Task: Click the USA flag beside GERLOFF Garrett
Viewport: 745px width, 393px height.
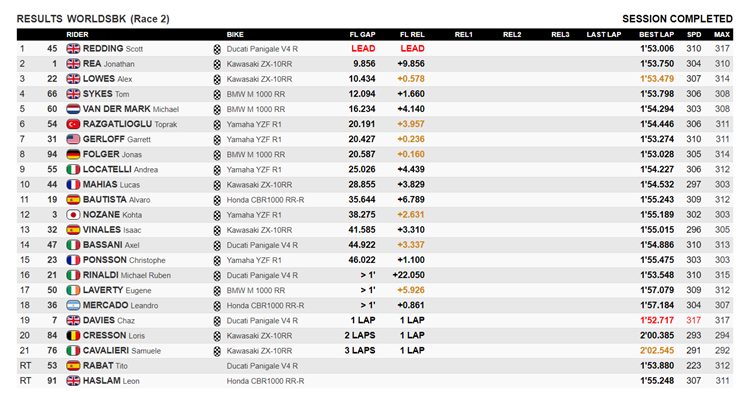Action: click(73, 139)
